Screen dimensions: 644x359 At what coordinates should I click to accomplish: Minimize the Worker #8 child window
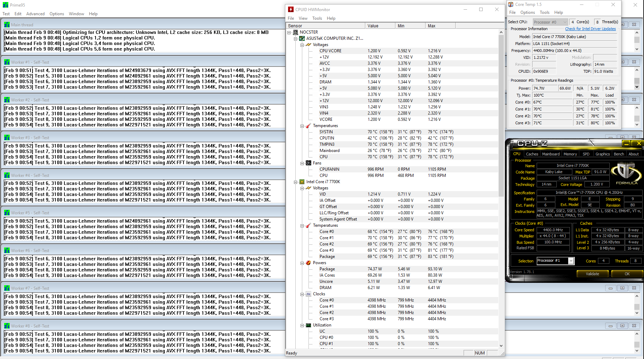tap(610, 326)
